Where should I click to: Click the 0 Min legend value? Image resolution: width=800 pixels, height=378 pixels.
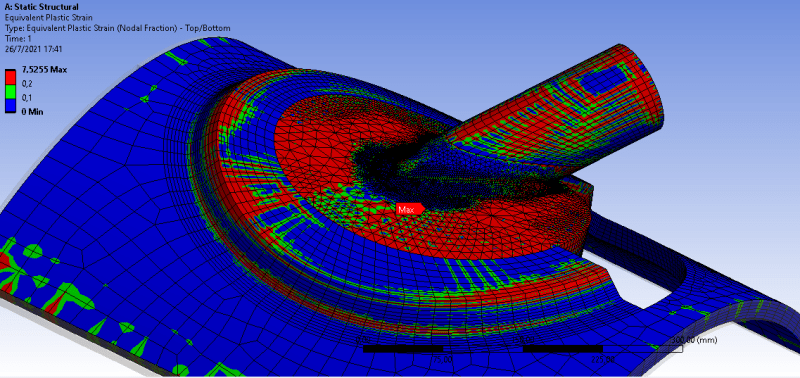[34, 111]
